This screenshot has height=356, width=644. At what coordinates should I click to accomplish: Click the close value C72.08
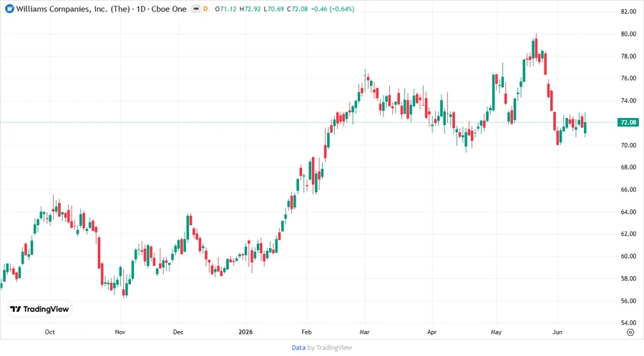[297, 9]
